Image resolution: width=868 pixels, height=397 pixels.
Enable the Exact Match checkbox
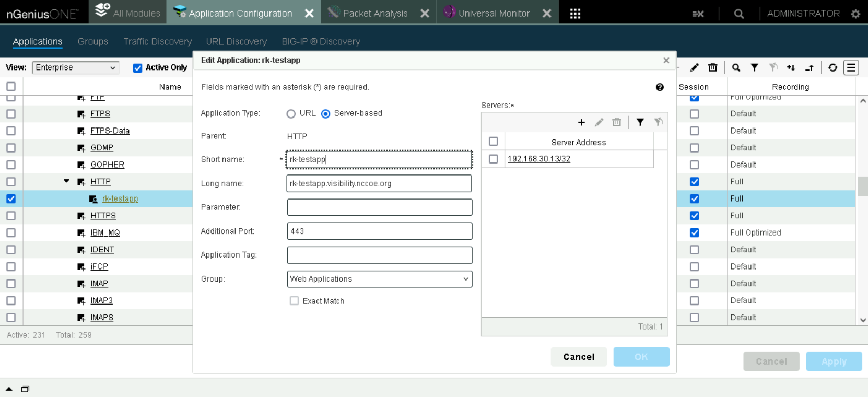click(x=295, y=301)
